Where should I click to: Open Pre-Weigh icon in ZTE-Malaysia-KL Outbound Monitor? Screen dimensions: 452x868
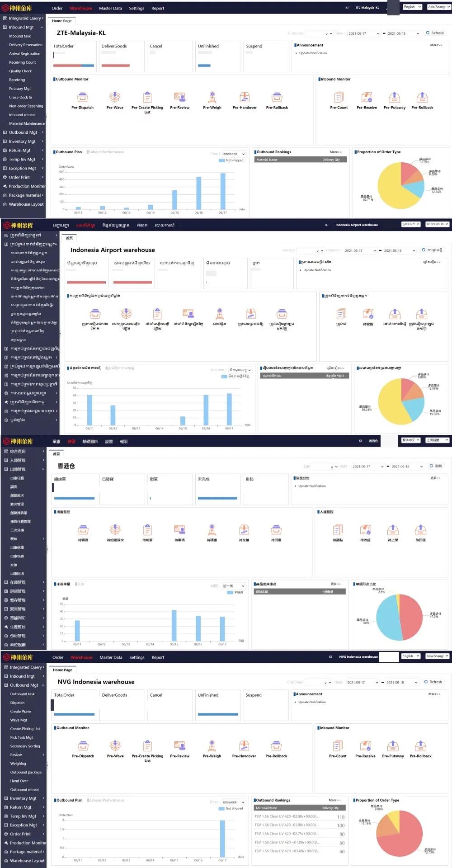pyautogui.click(x=212, y=97)
